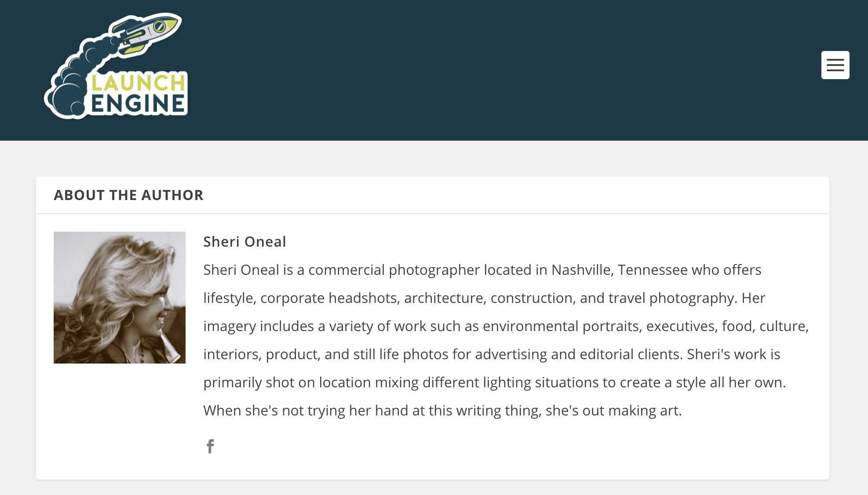Click the bio line starting with lifestyle, corporate headshots
This screenshot has height=495, width=868.
(x=484, y=298)
